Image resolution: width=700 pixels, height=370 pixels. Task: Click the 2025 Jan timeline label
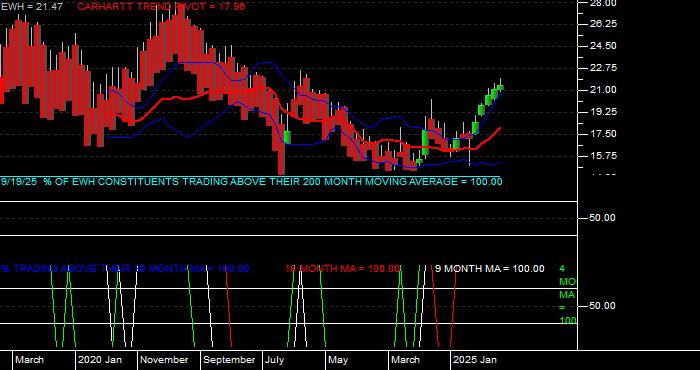click(x=475, y=360)
